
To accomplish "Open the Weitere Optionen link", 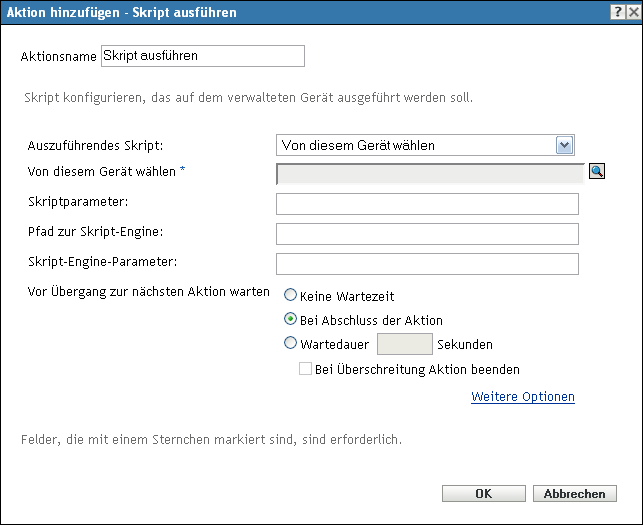I will [522, 397].
